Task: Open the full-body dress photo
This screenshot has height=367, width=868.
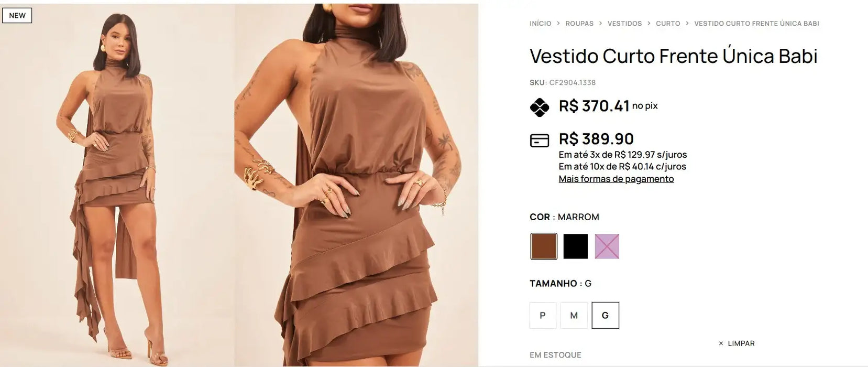Action: point(116,186)
